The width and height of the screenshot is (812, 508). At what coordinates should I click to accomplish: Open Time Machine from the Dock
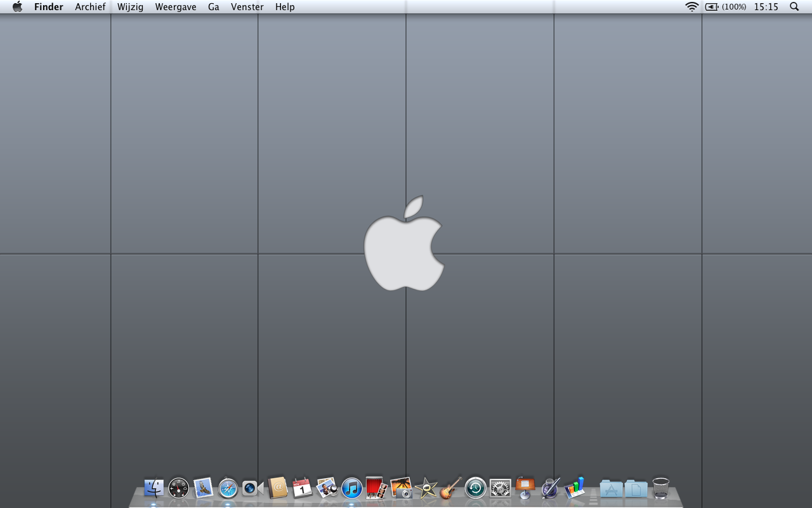[x=475, y=488]
